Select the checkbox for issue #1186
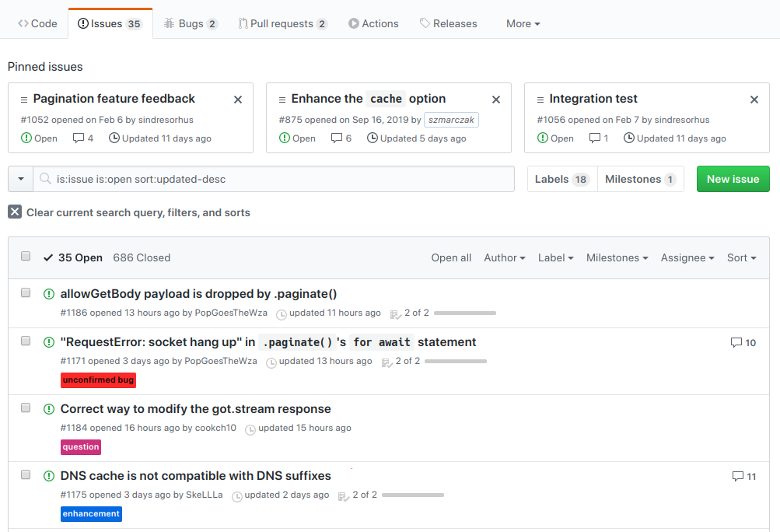The height and width of the screenshot is (532, 780). click(x=26, y=292)
